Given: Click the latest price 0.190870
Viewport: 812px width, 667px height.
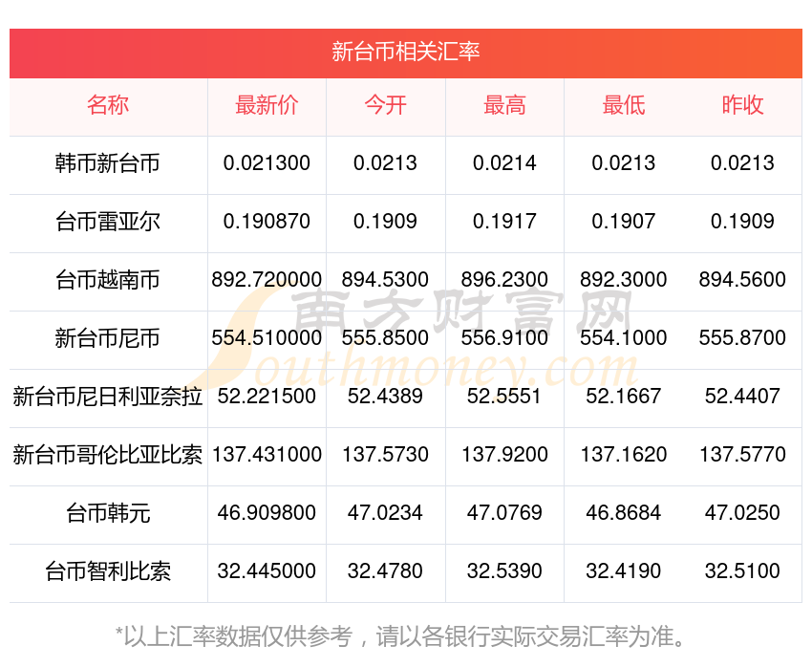Looking at the screenshot, I should pyautogui.click(x=267, y=222).
